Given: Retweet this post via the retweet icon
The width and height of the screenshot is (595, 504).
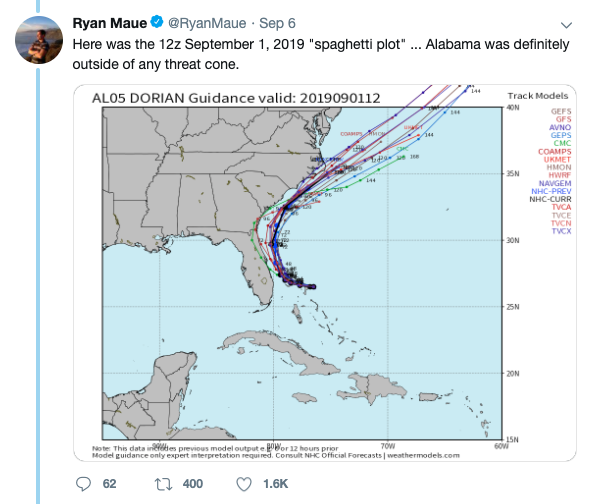Looking at the screenshot, I should click(x=164, y=484).
